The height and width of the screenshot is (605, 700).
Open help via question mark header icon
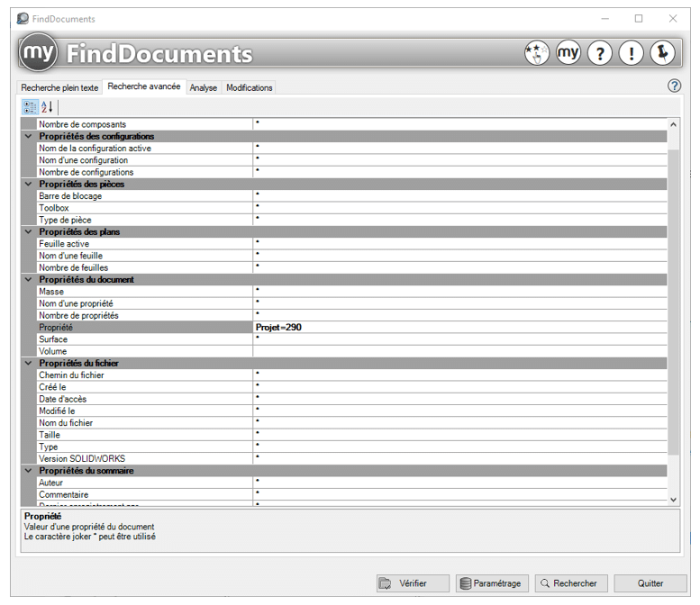600,53
